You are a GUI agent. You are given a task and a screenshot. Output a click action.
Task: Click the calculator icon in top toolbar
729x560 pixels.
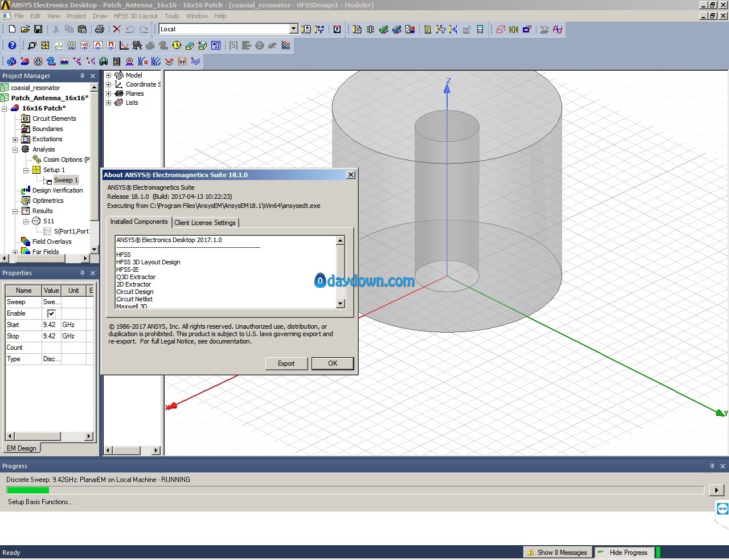point(480,29)
